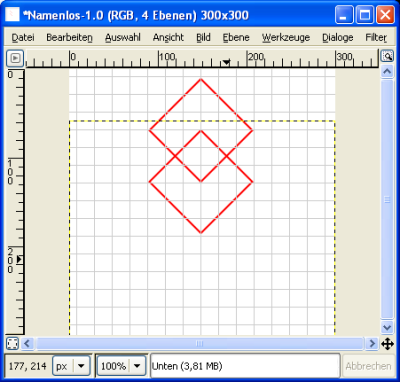Viewport: 400px width, 382px height.
Task: Click the horizontal scrollbar thumb
Action: [x=199, y=343]
